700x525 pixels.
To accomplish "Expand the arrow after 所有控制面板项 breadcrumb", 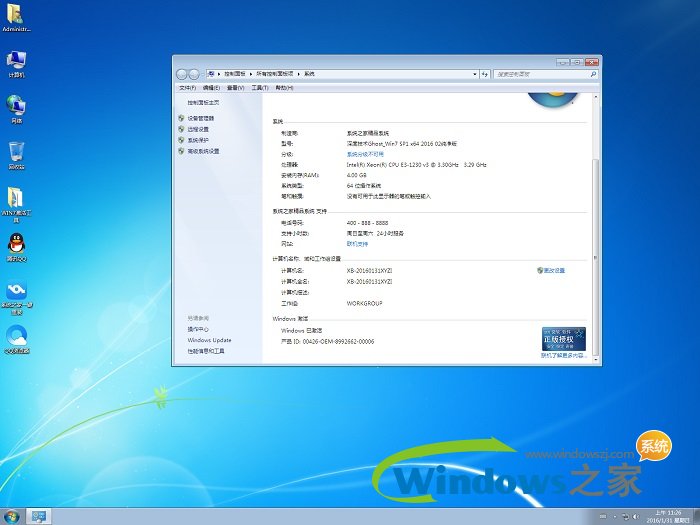I will 299,74.
